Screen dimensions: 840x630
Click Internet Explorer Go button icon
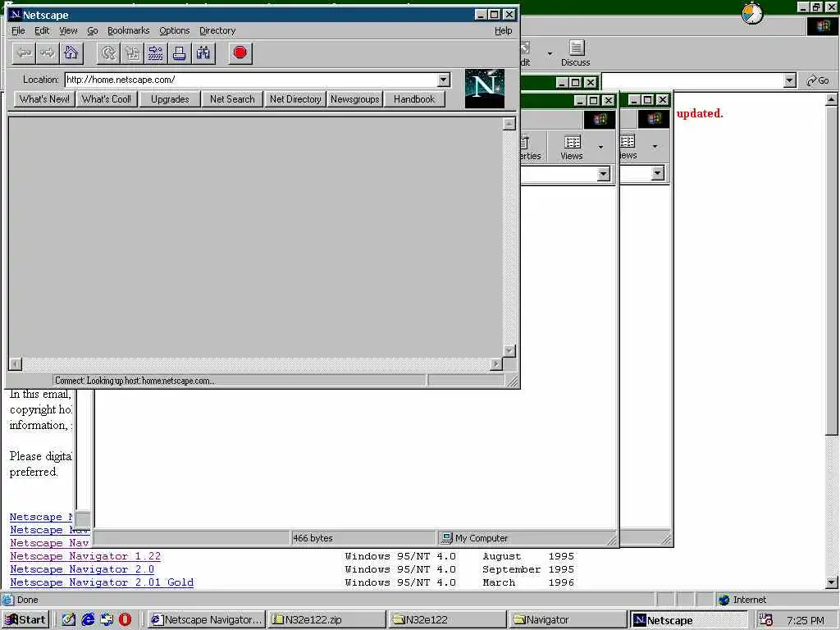(818, 81)
